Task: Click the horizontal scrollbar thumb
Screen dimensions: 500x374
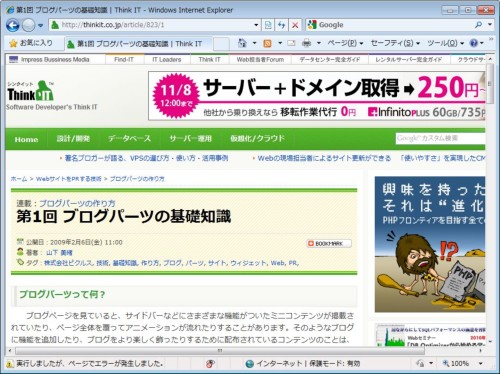Action: pyautogui.click(x=220, y=351)
